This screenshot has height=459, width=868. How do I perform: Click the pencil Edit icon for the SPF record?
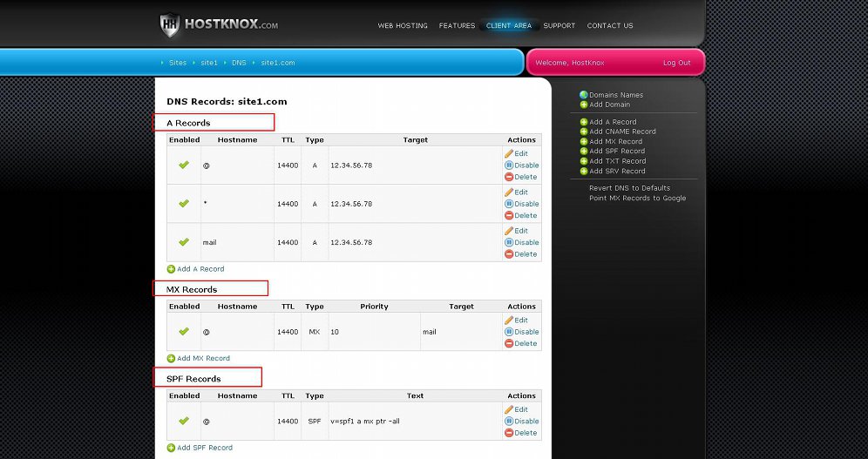(x=509, y=409)
